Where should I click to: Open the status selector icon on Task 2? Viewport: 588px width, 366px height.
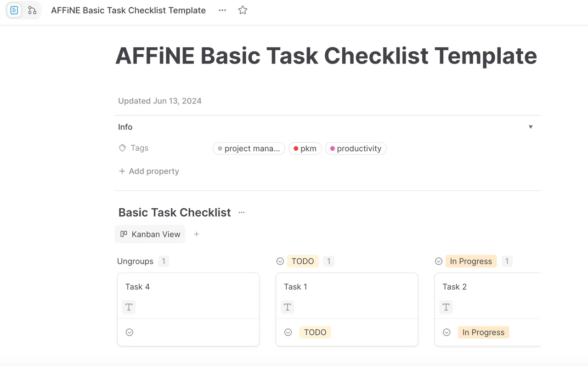coord(447,332)
